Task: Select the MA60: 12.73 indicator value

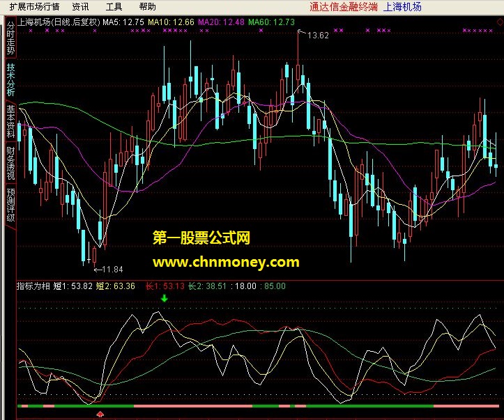Action: (x=272, y=22)
